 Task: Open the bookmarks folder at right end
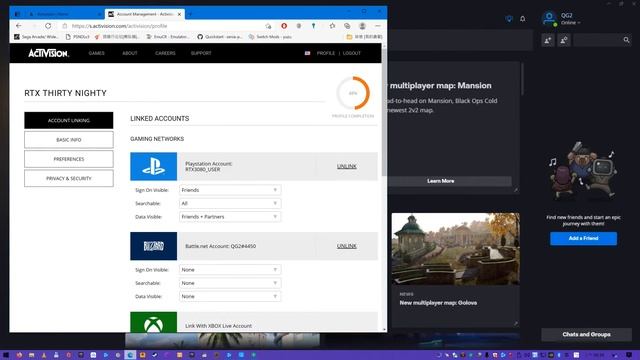click(364, 37)
